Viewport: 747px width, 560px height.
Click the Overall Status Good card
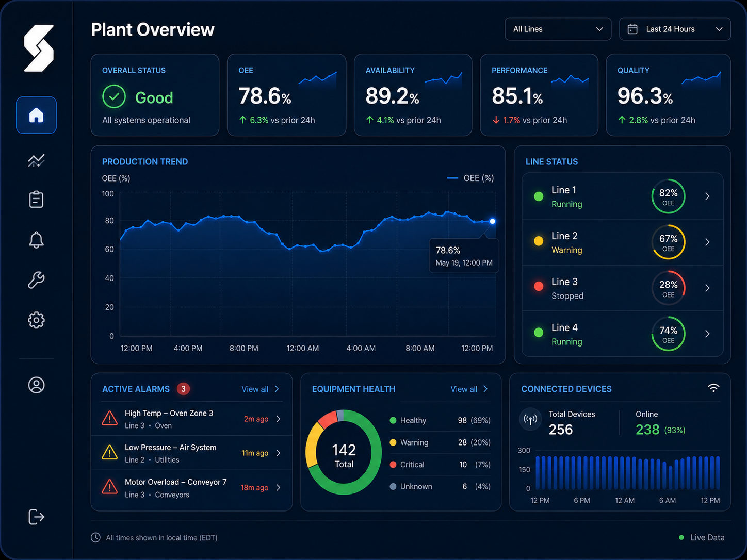pos(155,95)
